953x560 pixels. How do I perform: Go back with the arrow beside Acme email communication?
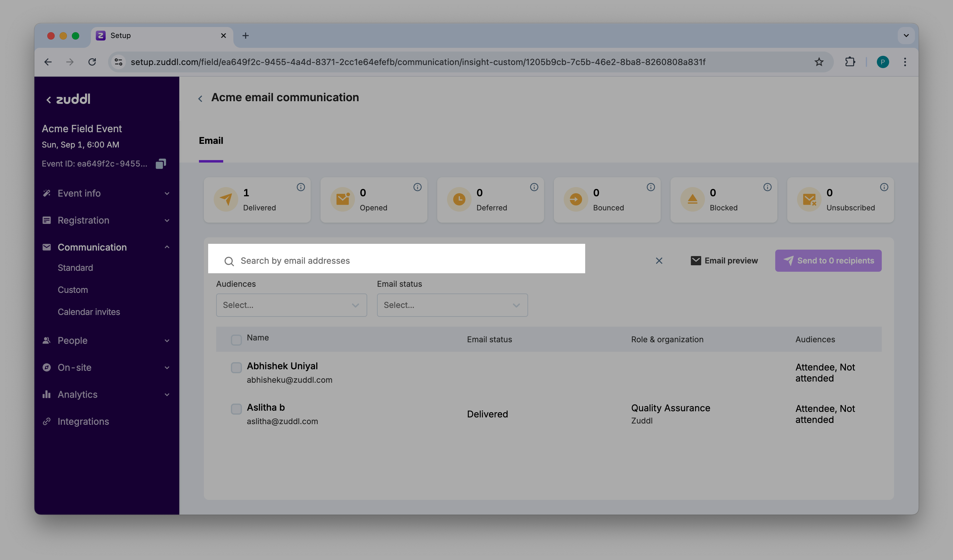click(x=200, y=99)
